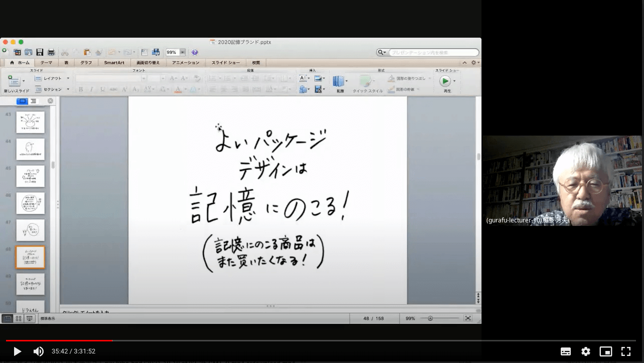This screenshot has width=644, height=363.
Task: Click the Print icon in toolbar
Action: 51,52
